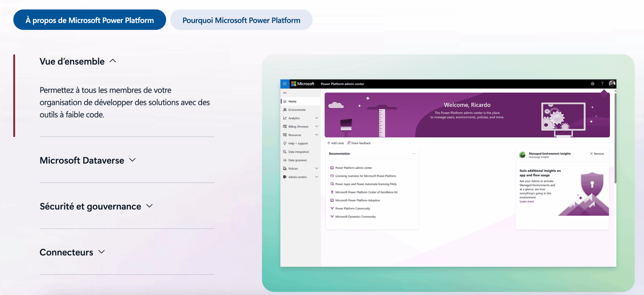Click the Learn more link
Screen dimensions: 644x295
527,202
